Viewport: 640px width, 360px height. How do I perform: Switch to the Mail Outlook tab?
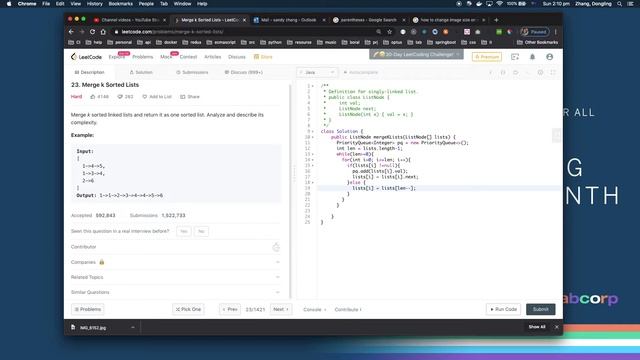289,20
